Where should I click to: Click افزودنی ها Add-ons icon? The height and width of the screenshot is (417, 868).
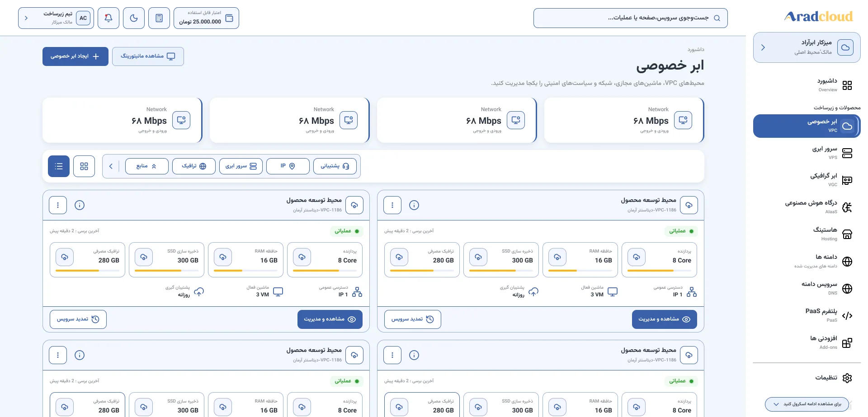tap(847, 343)
